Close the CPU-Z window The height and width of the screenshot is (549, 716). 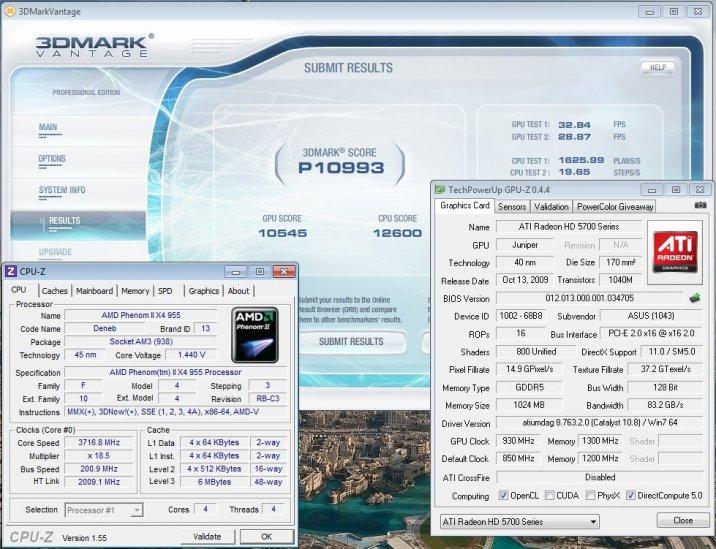point(284,272)
